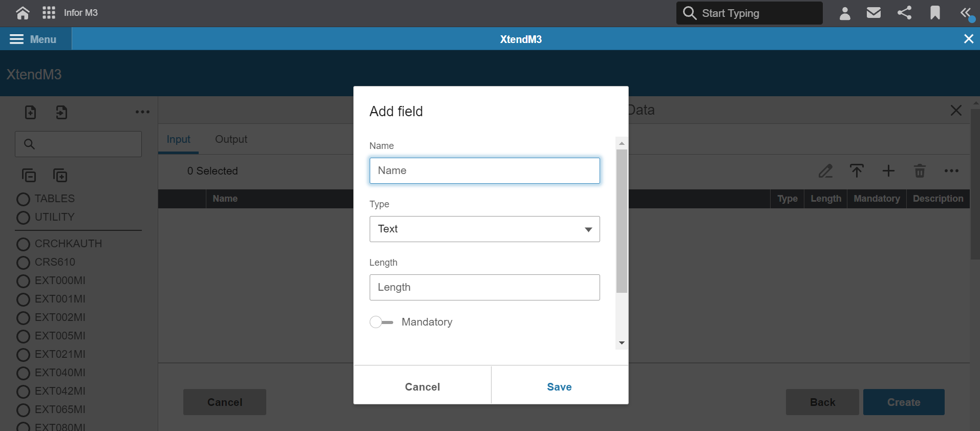Viewport: 980px width, 431px height.
Task: Click the dialog scrollbar thumb
Action: (622, 221)
